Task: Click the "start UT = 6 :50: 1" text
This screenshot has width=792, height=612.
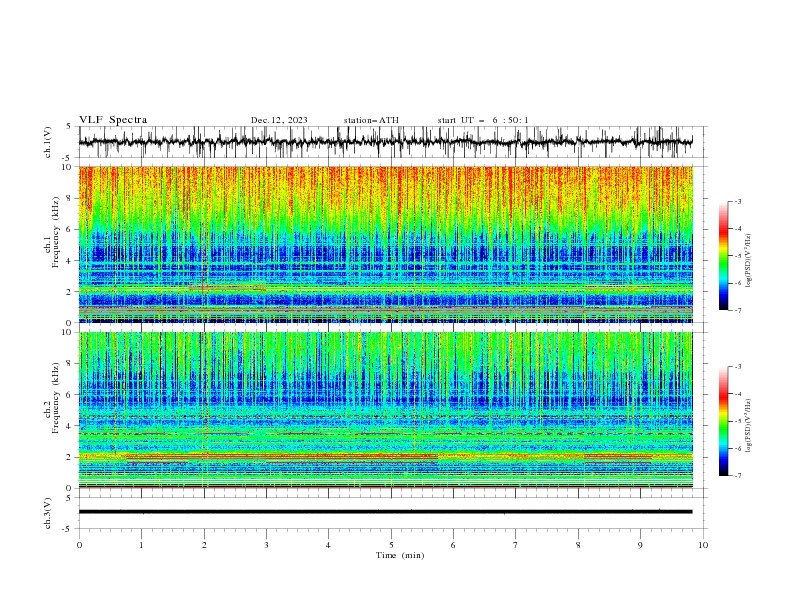Action: tap(483, 120)
